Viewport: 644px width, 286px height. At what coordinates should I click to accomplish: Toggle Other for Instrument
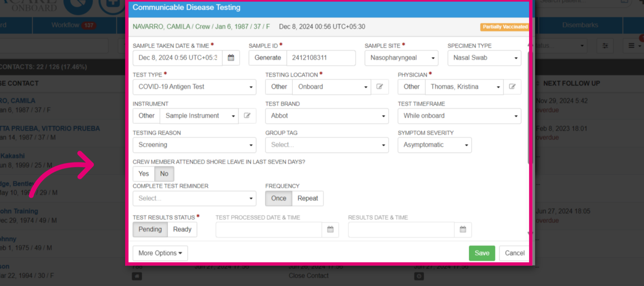(x=147, y=116)
